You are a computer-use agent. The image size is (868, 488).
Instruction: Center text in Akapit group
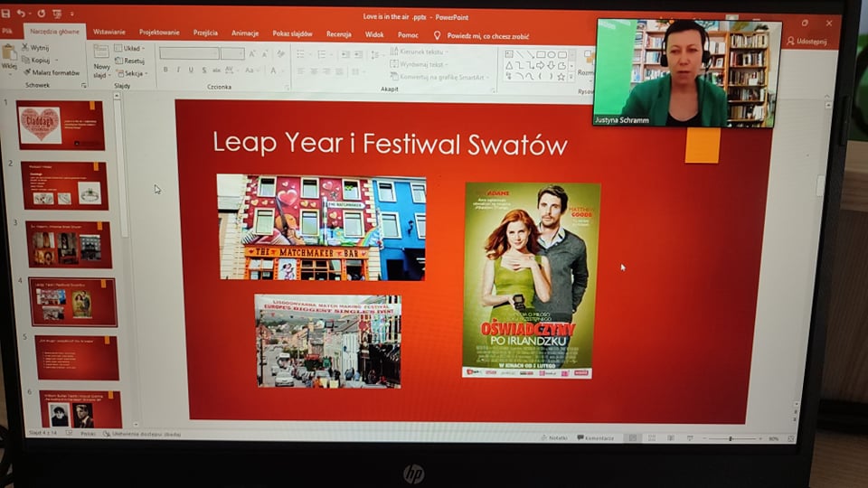tap(314, 71)
